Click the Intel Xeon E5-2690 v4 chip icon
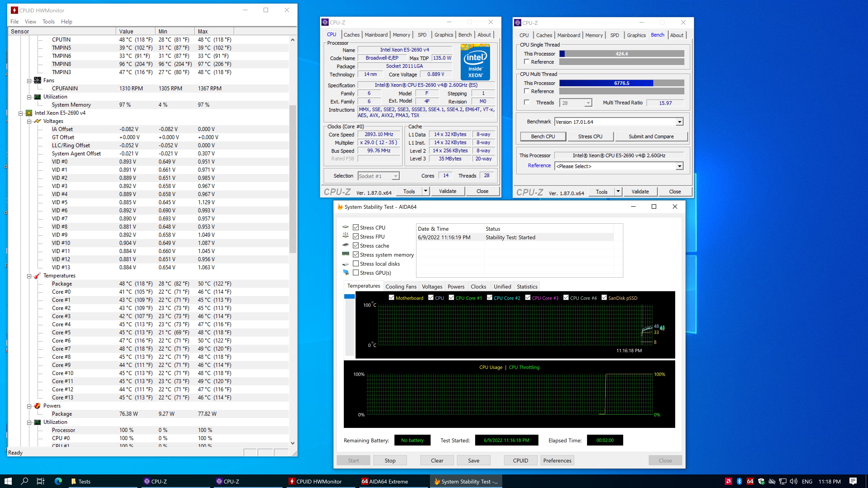Viewport: 868px width, 488px height. pyautogui.click(x=29, y=113)
